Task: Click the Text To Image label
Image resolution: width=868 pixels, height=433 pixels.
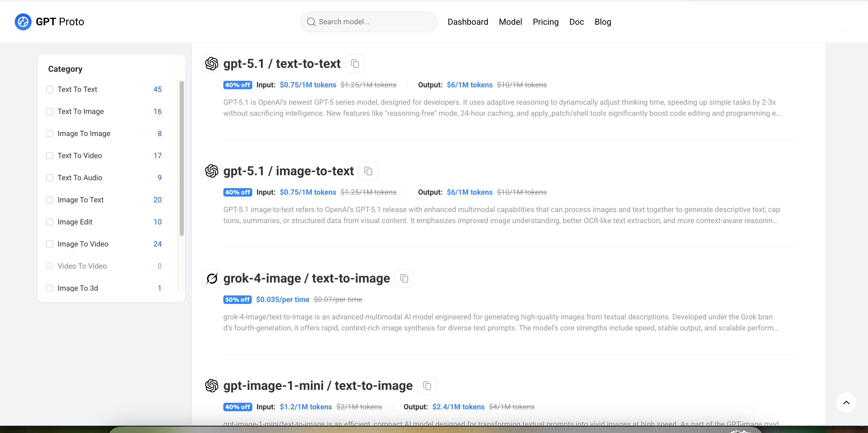Action: pos(80,112)
